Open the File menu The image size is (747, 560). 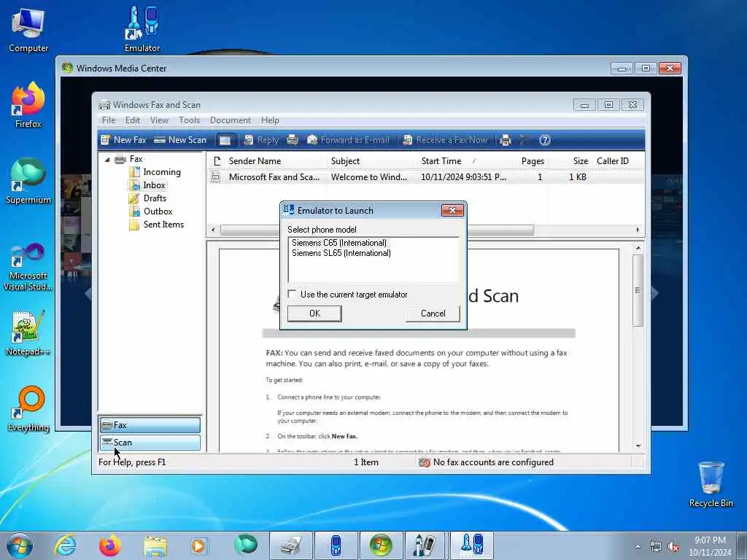click(109, 120)
